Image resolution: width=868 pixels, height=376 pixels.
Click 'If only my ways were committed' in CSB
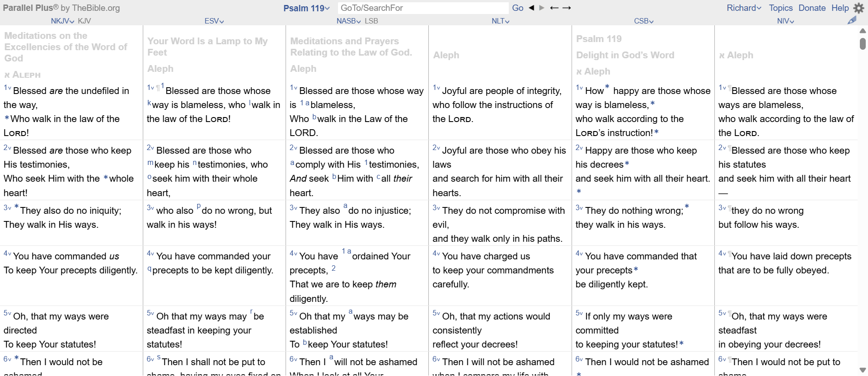click(x=624, y=323)
